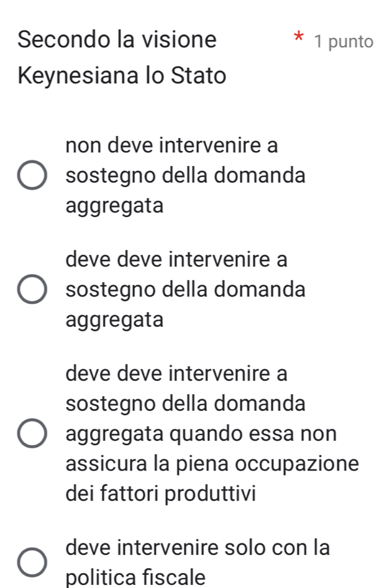Choose second option's radio circle 'deve deve intervenire'
This screenshot has height=588, width=377.
coord(31,290)
